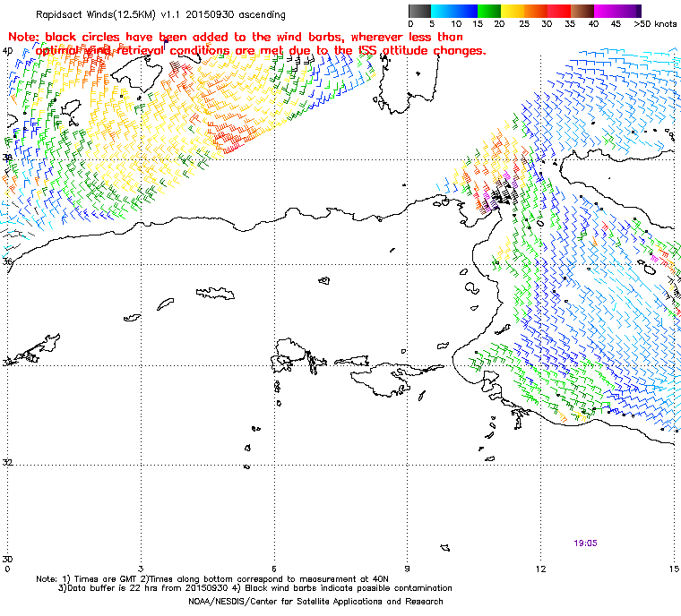Click the "25" legend scale label
The image size is (681, 616).
[524, 24]
